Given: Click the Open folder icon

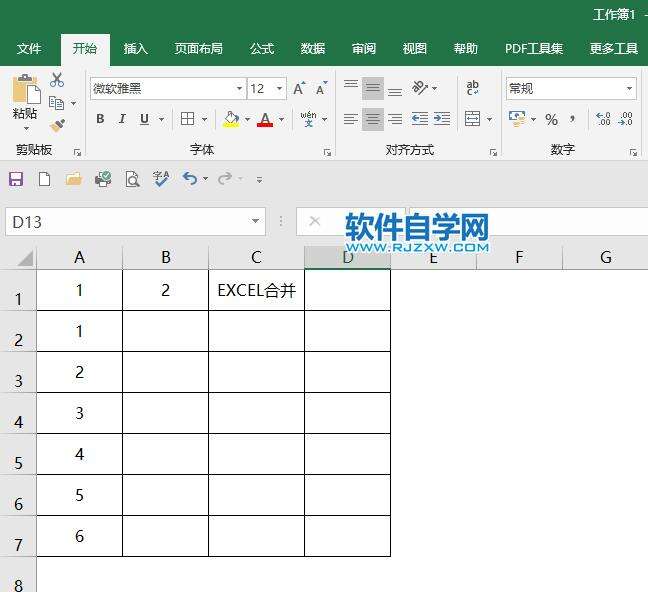Looking at the screenshot, I should pyautogui.click(x=74, y=179).
